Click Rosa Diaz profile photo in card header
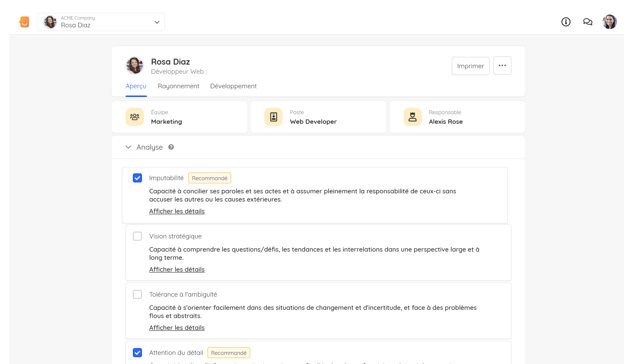The width and height of the screenshot is (637, 364). (x=134, y=66)
